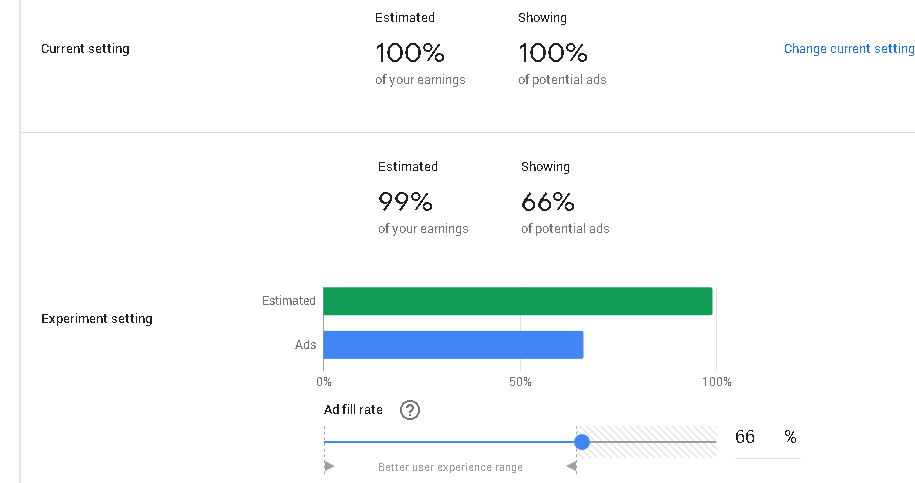Click the hatched area of the slider track

pyautogui.click(x=650, y=441)
